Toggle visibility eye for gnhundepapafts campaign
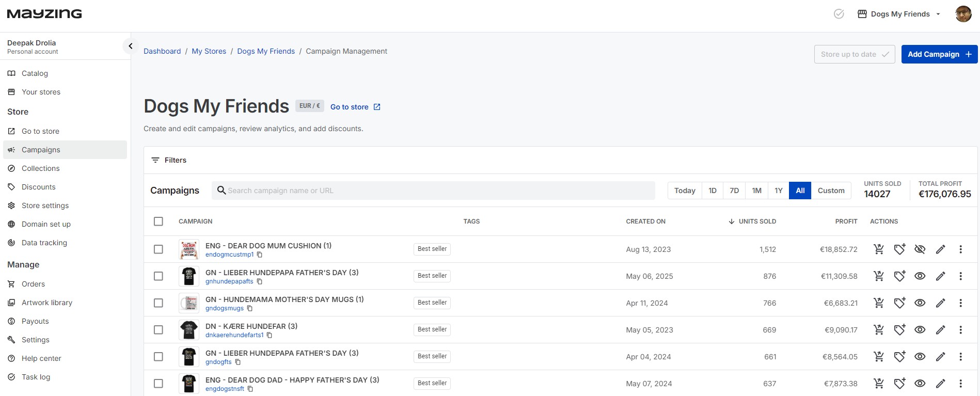The image size is (980, 396). (x=920, y=276)
